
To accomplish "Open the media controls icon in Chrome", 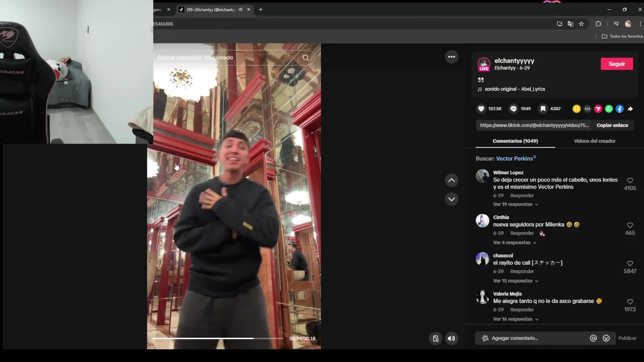I will pyautogui.click(x=616, y=24).
